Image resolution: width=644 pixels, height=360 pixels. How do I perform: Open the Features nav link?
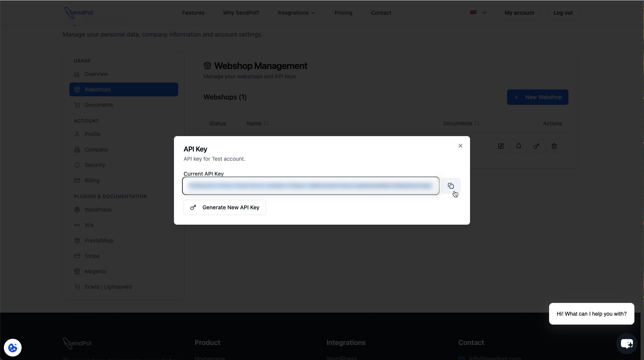(193, 13)
